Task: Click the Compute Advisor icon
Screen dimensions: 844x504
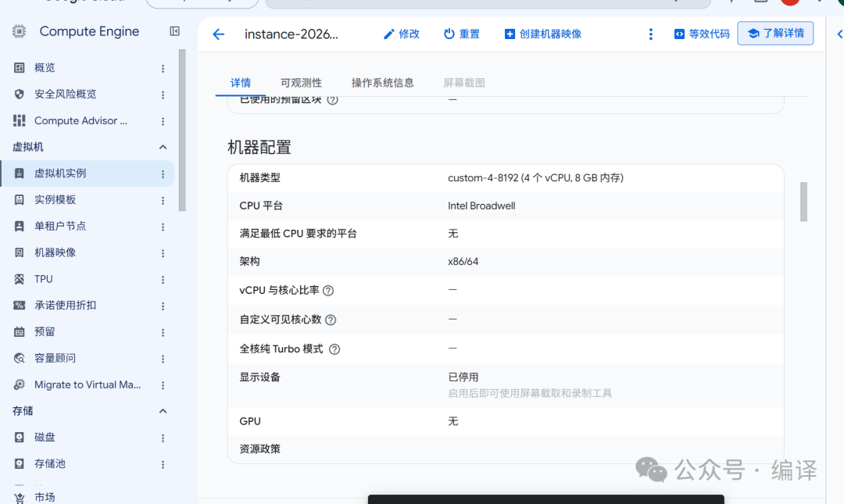Action: click(x=20, y=120)
